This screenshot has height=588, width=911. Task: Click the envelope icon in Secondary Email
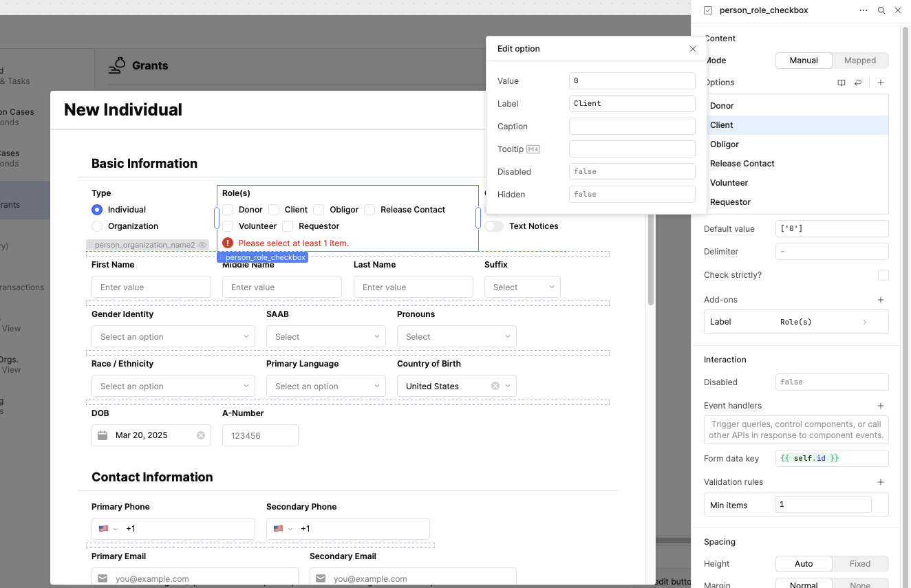click(321, 578)
